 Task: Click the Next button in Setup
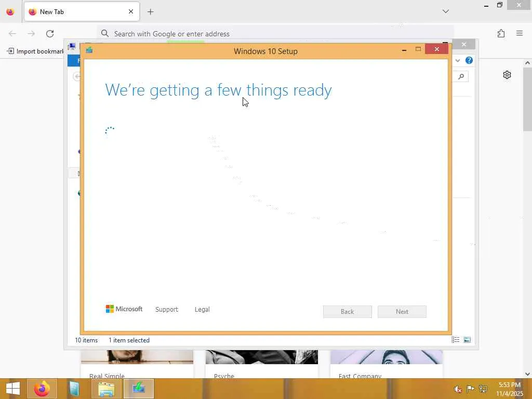402,312
